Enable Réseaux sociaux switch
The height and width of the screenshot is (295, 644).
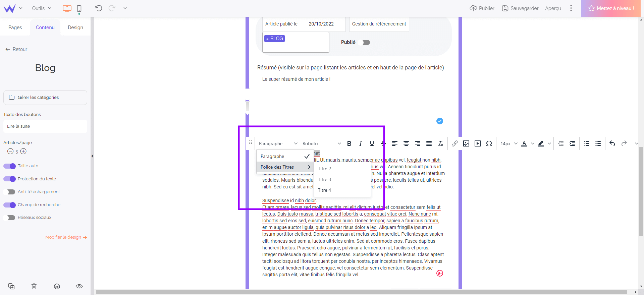tap(9, 218)
